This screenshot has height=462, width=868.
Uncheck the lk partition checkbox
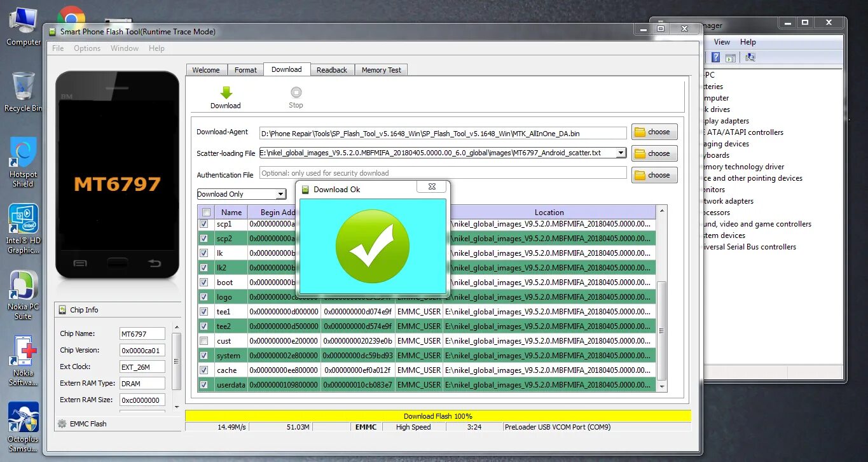click(x=204, y=253)
